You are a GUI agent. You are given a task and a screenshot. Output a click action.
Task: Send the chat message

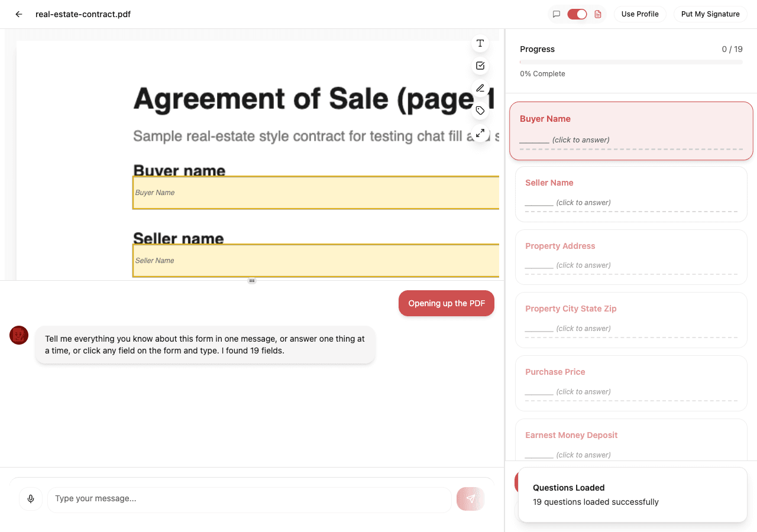tap(471, 499)
